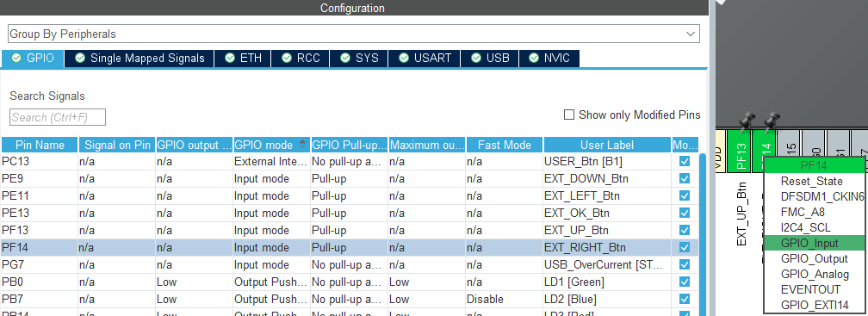This screenshot has width=868, height=316.
Task: Choose GPIO_Input in PF14 pin menu
Action: point(814,243)
